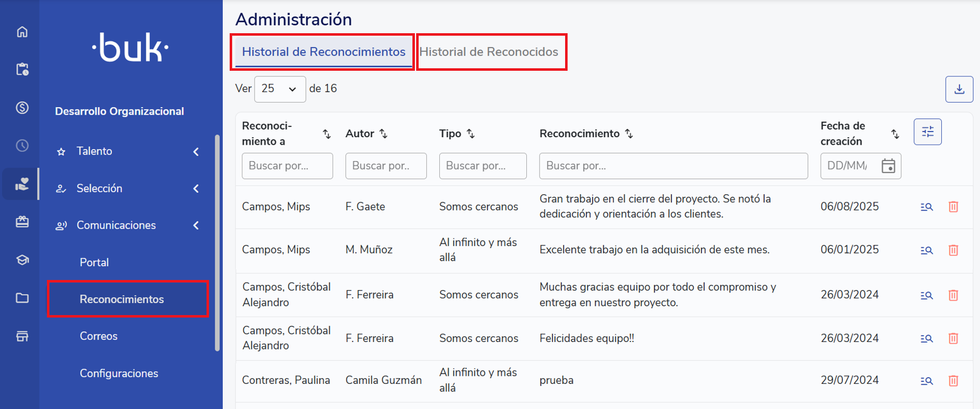
Task: Click the home icon in left rail
Action: [x=23, y=32]
